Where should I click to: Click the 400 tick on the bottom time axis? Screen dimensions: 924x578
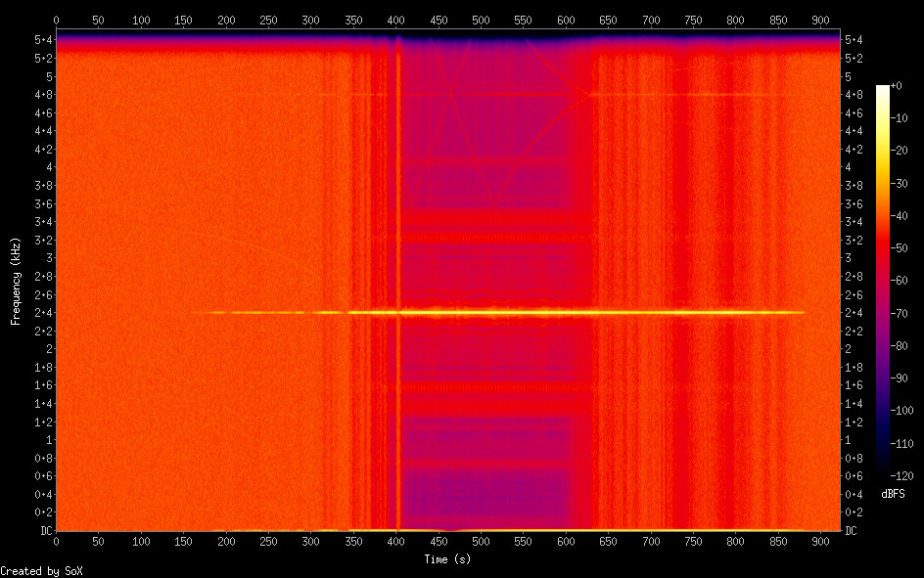395,541
